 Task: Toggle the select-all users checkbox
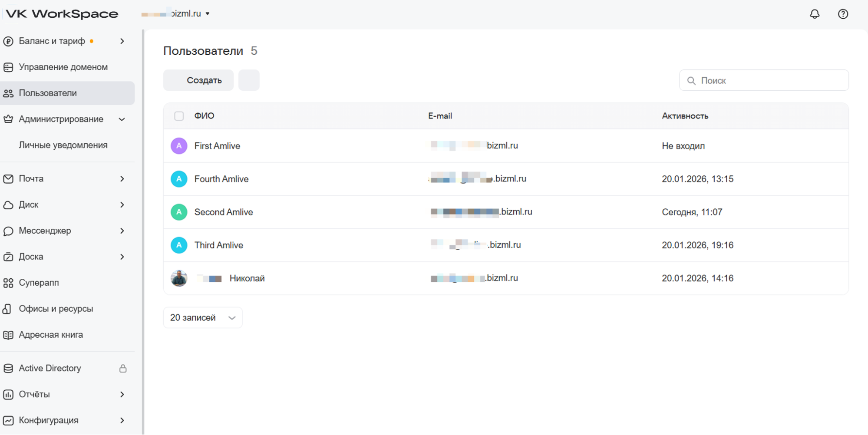point(179,116)
